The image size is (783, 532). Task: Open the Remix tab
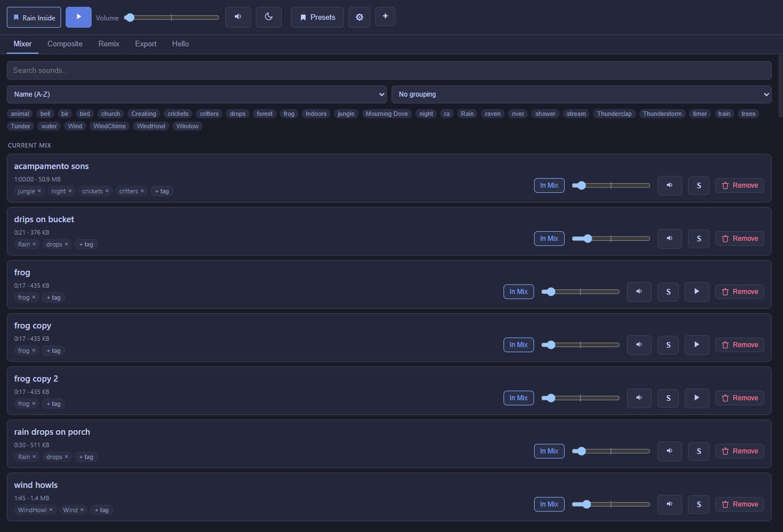point(109,44)
